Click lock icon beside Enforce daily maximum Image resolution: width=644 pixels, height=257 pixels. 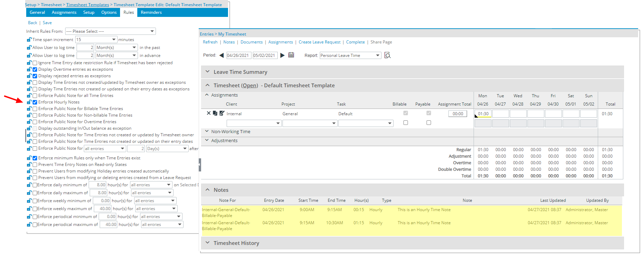point(29,193)
